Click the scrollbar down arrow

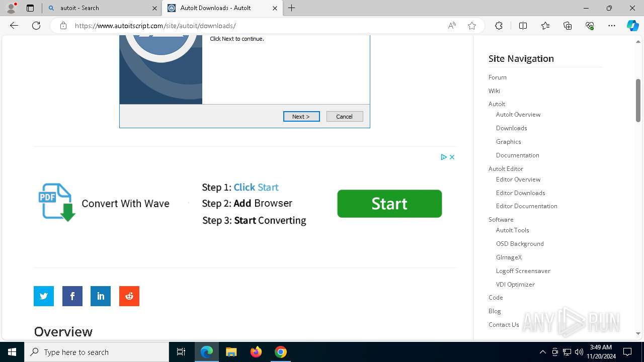coord(638,333)
